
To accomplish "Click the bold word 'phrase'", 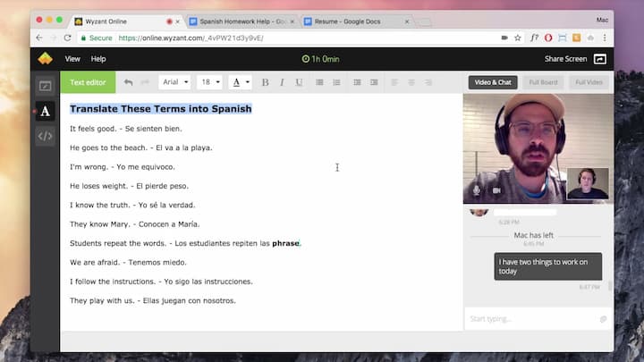I will click(x=286, y=243).
